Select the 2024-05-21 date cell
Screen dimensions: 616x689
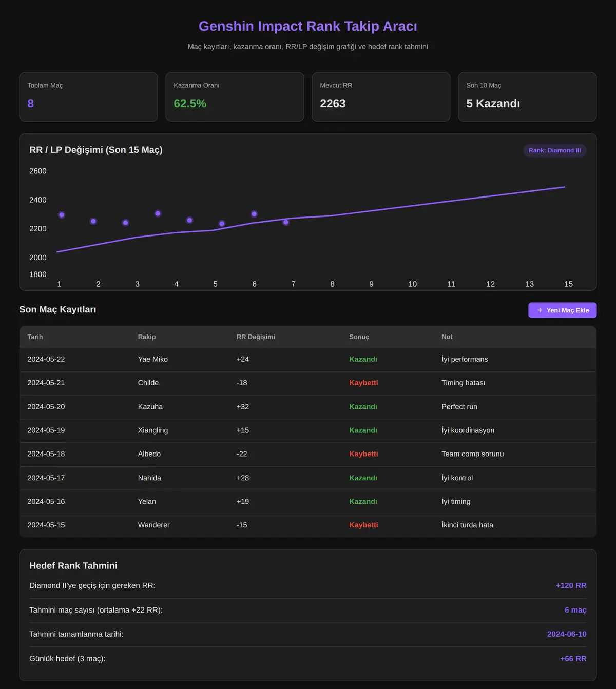point(46,383)
